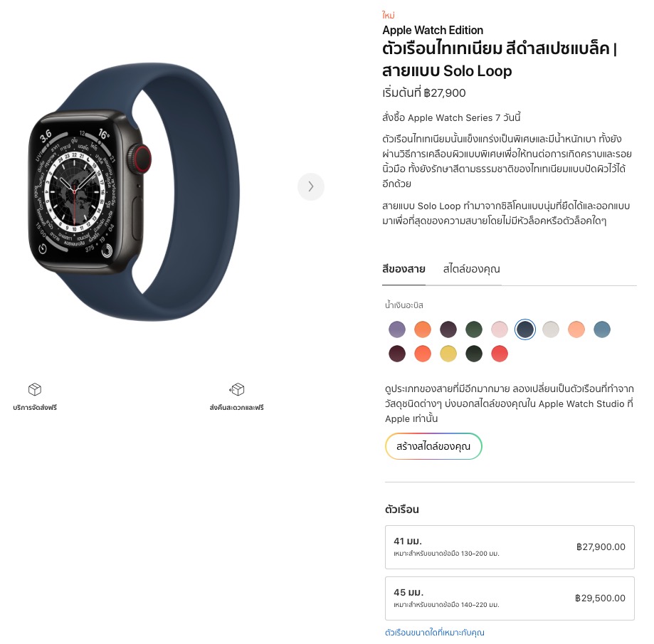Image resolution: width=654 pixels, height=644 pixels.
Task: Click the next image chevron arrow
Action: [311, 186]
